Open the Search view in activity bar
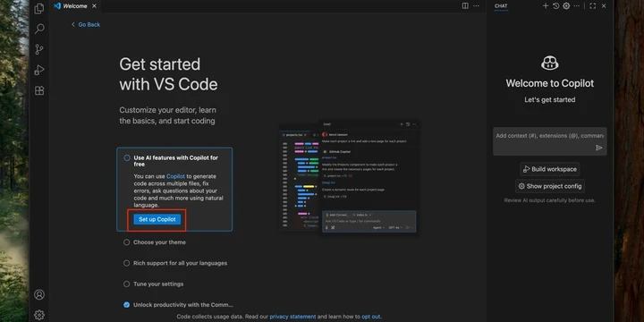This screenshot has width=644, height=322. (x=39, y=29)
